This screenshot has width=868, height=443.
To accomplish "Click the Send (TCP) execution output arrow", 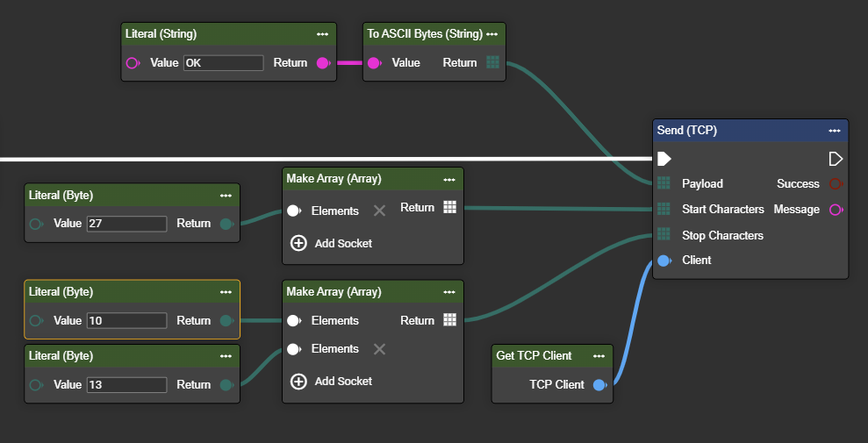I will (x=836, y=159).
